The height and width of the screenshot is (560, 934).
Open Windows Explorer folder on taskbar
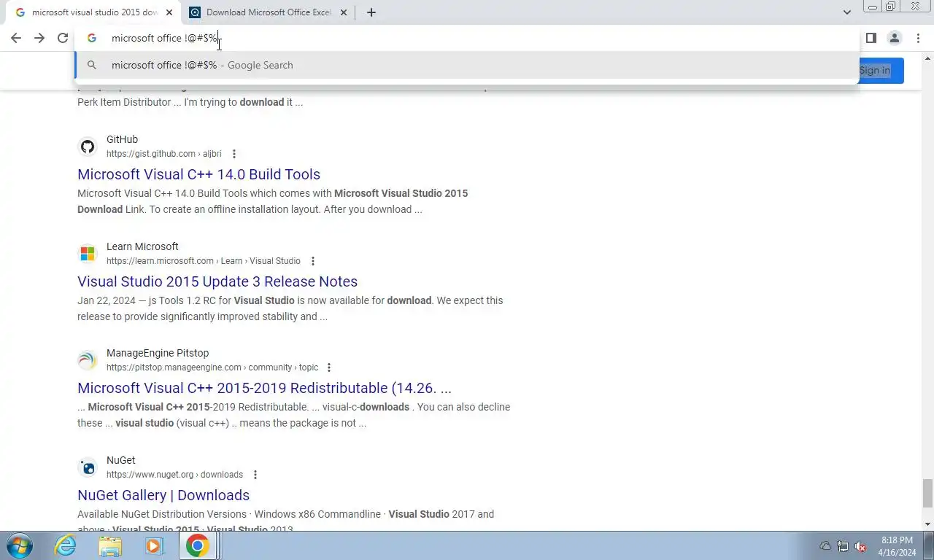coord(110,545)
